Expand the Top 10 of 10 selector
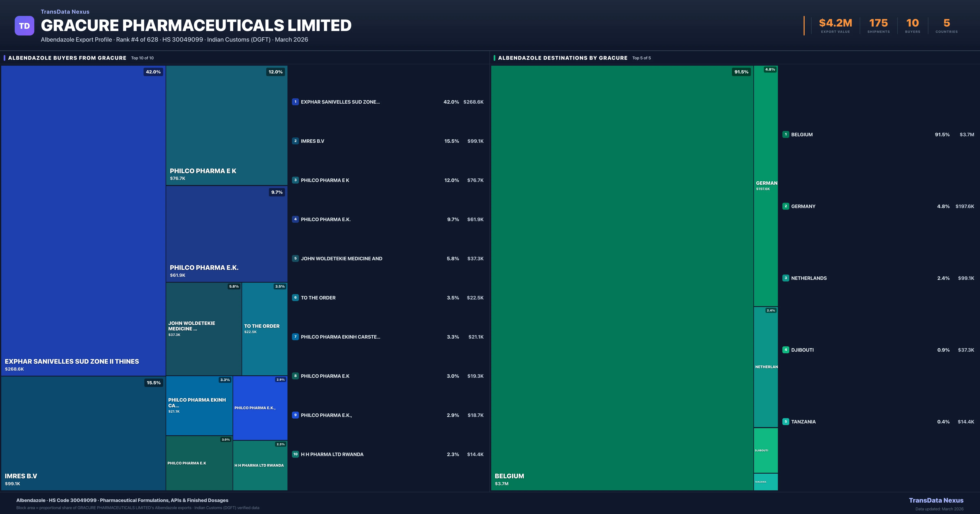Screen dimensions: 980x514 point(142,58)
